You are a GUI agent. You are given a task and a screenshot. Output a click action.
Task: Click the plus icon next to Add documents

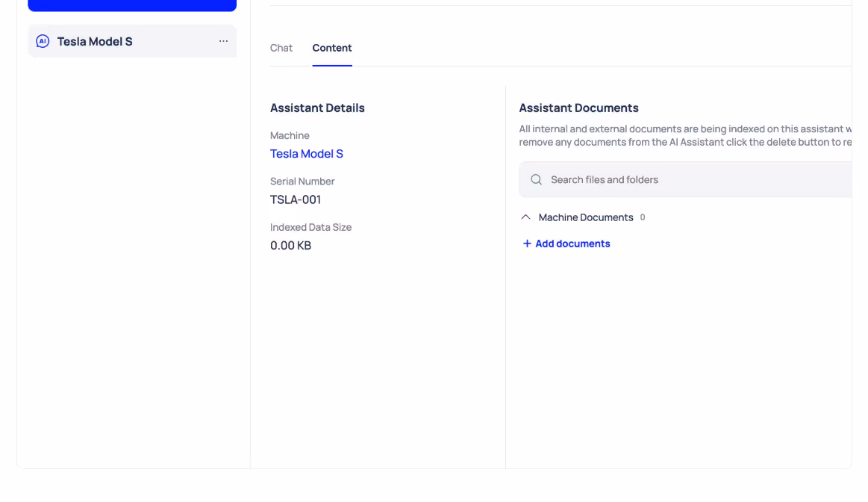point(527,244)
